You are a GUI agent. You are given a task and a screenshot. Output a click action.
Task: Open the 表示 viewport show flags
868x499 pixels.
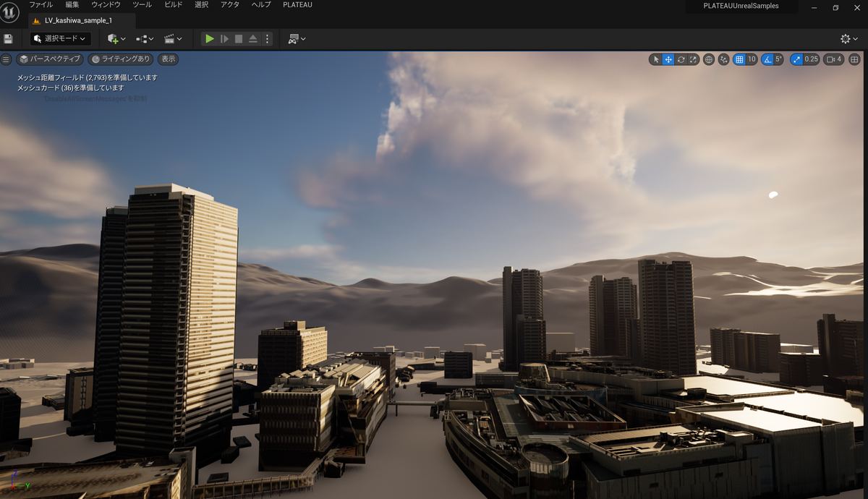tap(167, 59)
